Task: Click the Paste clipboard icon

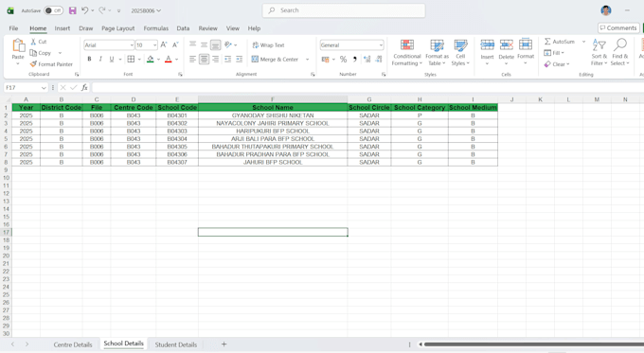Action: coord(18,45)
